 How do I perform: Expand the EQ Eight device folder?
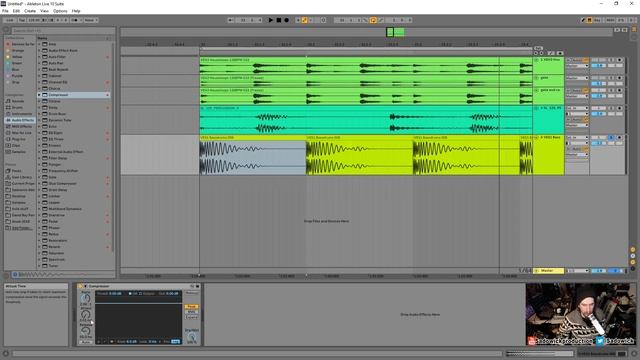pyautogui.click(x=40, y=133)
